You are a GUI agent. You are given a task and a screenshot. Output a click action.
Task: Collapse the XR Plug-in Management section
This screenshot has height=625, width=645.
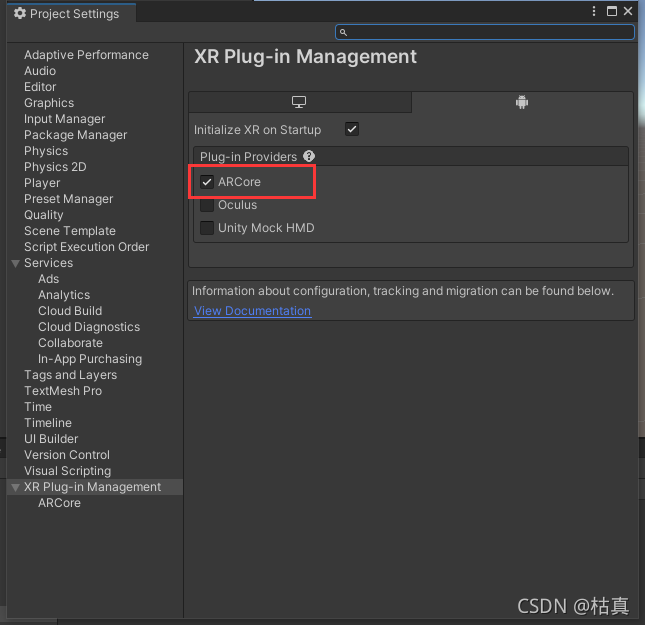tap(16, 488)
